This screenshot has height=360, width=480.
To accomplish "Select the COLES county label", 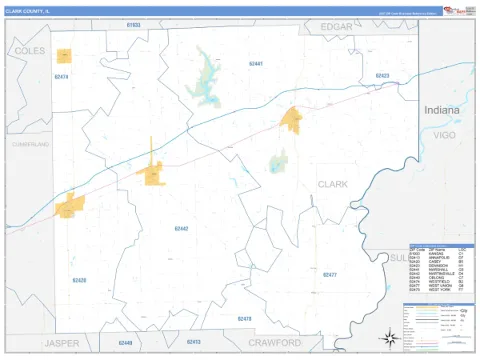I will point(30,51).
